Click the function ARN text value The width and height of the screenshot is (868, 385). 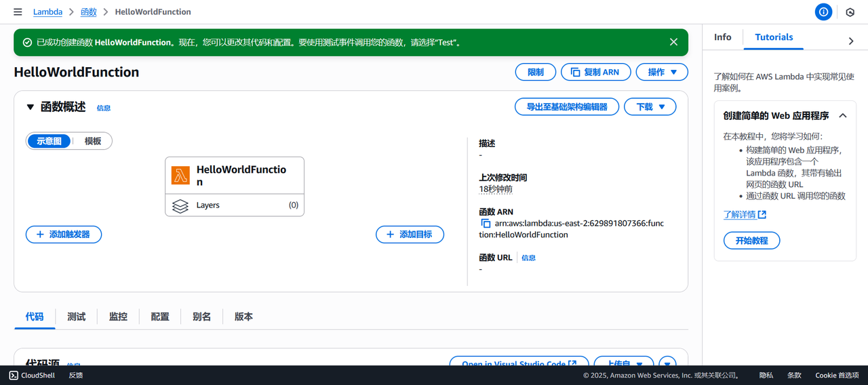572,229
